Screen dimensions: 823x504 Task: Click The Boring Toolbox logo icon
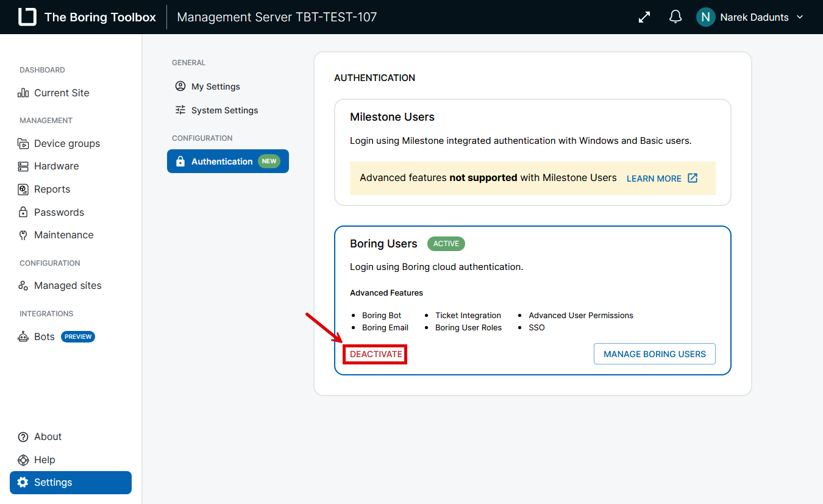[x=27, y=17]
